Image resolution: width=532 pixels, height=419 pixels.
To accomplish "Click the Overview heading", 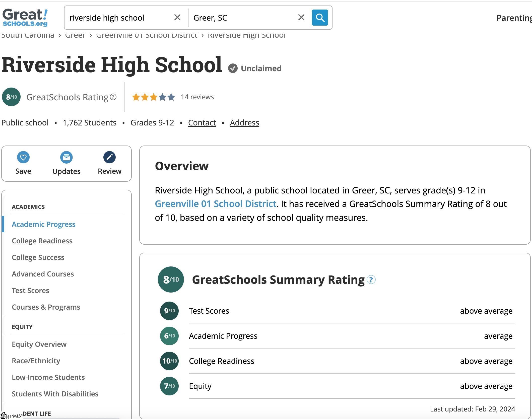I will pyautogui.click(x=182, y=166).
